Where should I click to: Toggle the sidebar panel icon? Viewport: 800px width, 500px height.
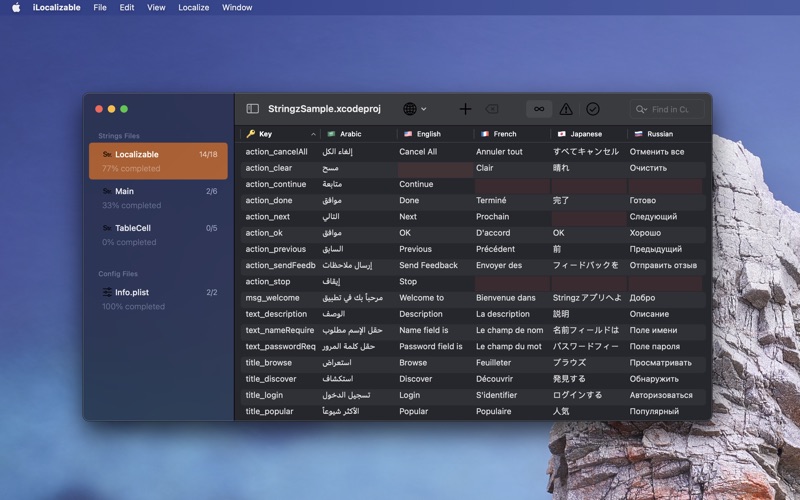pos(253,109)
